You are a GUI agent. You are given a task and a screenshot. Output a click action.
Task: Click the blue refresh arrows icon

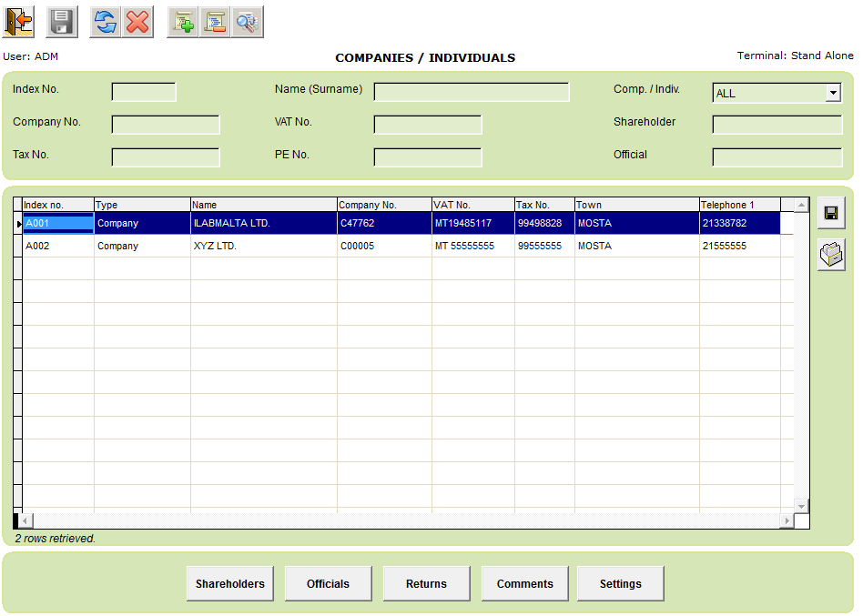click(x=104, y=21)
